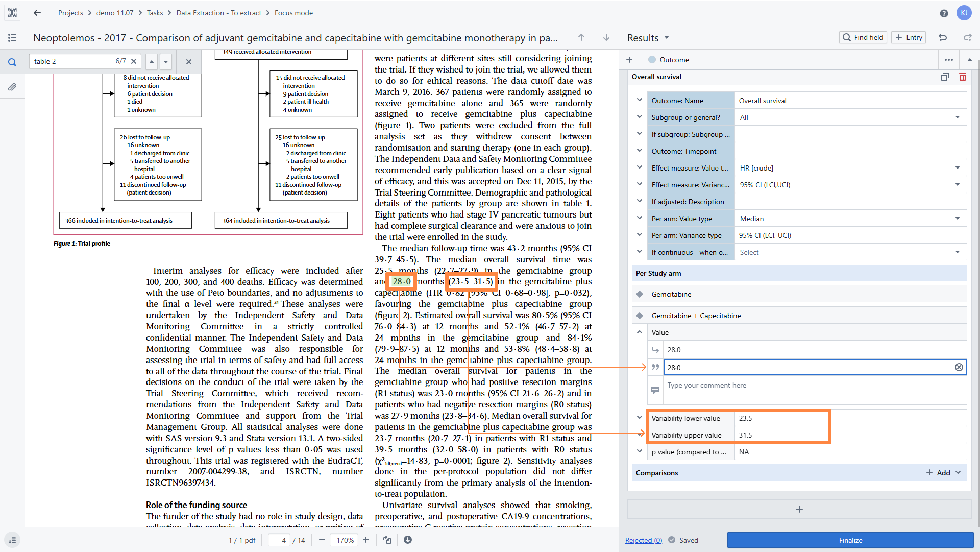Open Projects breadcrumb
The height and width of the screenshot is (552, 980).
point(70,13)
